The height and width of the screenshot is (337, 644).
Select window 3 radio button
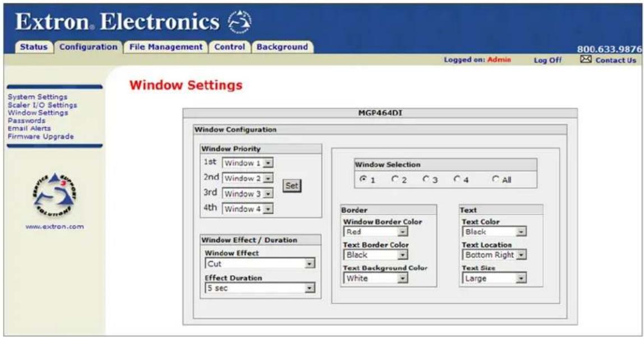(x=426, y=179)
